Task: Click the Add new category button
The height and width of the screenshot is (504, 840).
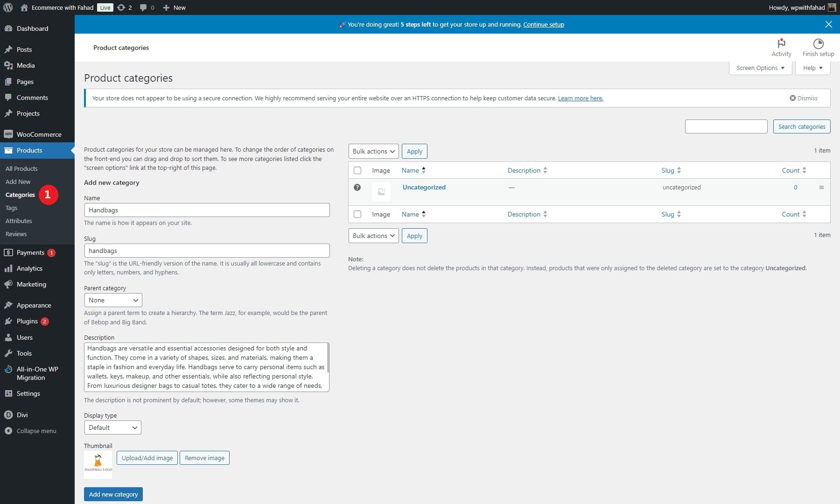Action: tap(113, 494)
